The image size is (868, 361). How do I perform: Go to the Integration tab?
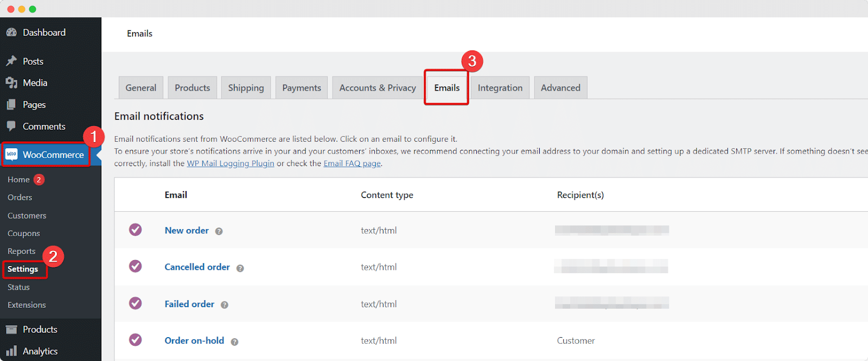500,88
